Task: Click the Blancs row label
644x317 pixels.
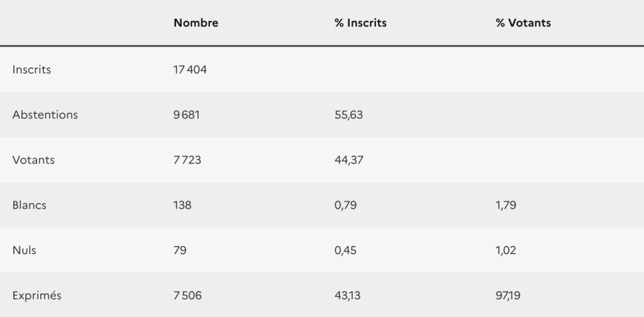Action: click(30, 205)
